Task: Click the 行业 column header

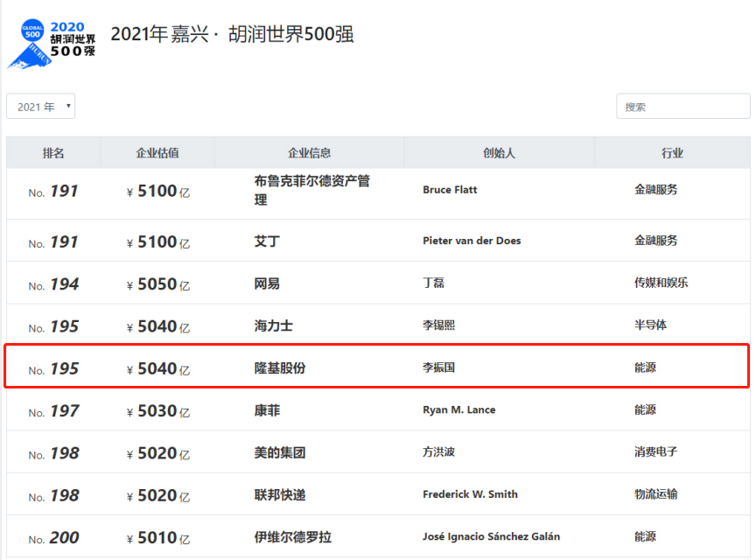Action: 672,153
